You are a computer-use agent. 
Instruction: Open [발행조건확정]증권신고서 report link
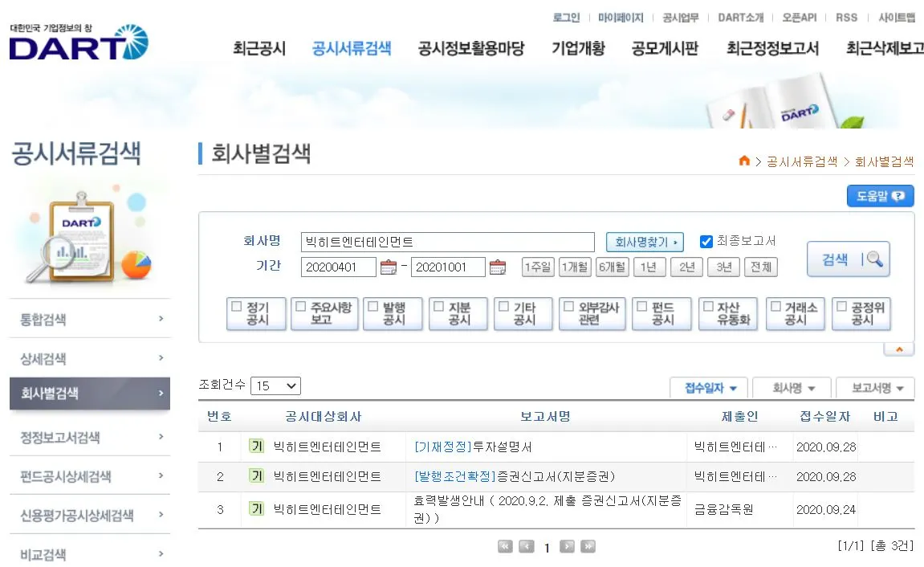(x=515, y=476)
